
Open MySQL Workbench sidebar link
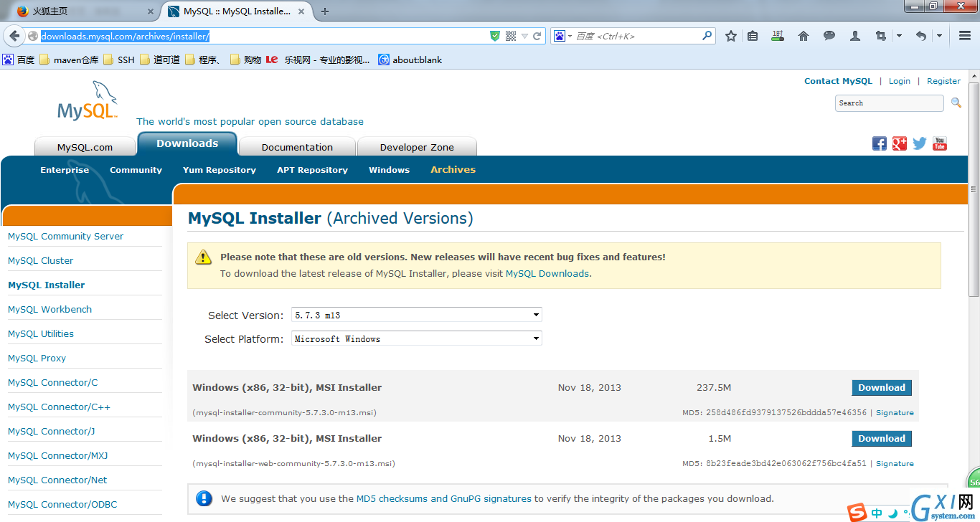[50, 309]
